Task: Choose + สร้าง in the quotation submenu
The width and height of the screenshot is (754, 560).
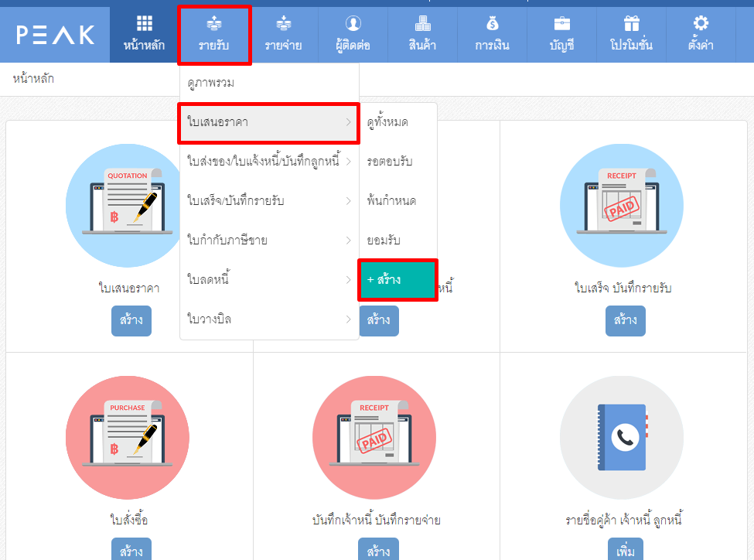Action: click(x=398, y=280)
